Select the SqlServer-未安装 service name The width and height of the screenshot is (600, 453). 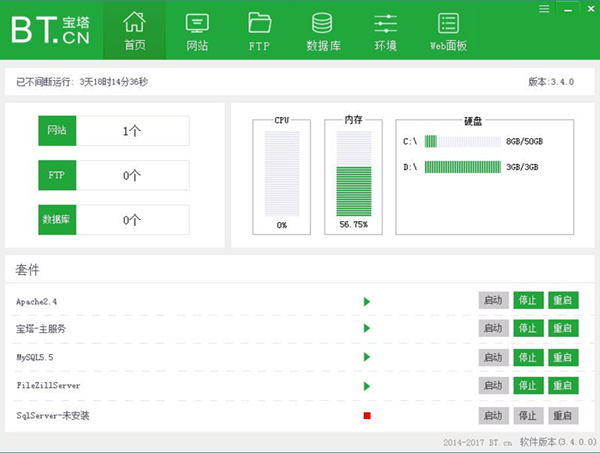click(53, 416)
